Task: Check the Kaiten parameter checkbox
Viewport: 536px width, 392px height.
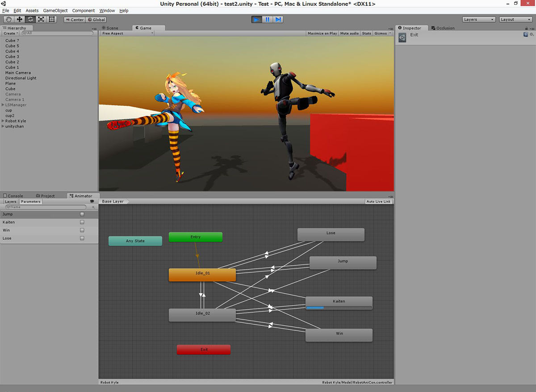Action: point(82,222)
